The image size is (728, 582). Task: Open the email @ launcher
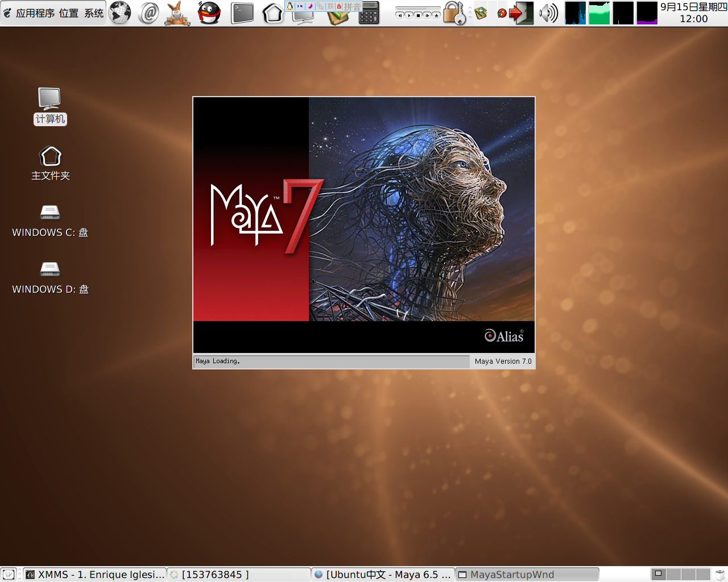(149, 13)
